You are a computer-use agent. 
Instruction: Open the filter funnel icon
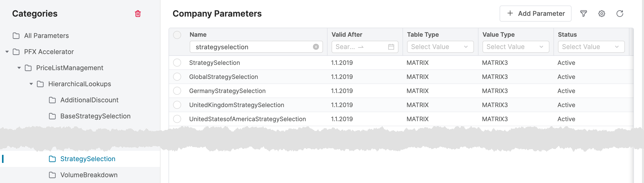pyautogui.click(x=583, y=14)
